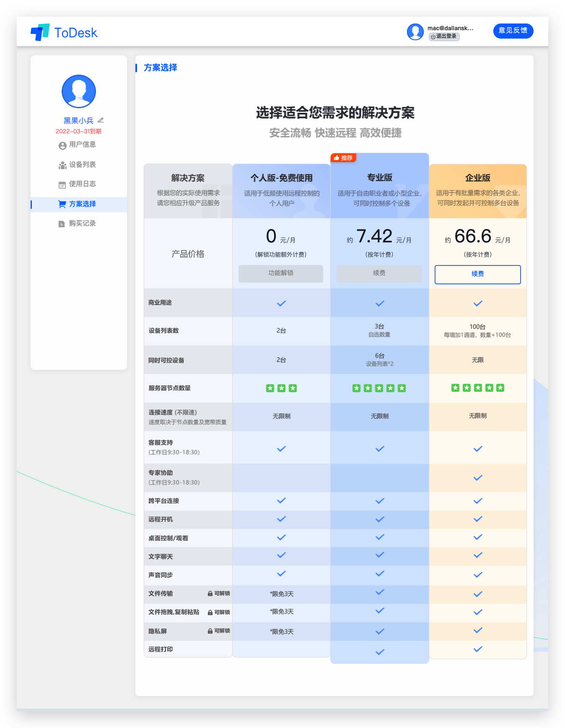Click the lock icon in 文件拖拽,复制粘贴 row
Image resolution: width=565 pixels, height=728 pixels.
210,613
